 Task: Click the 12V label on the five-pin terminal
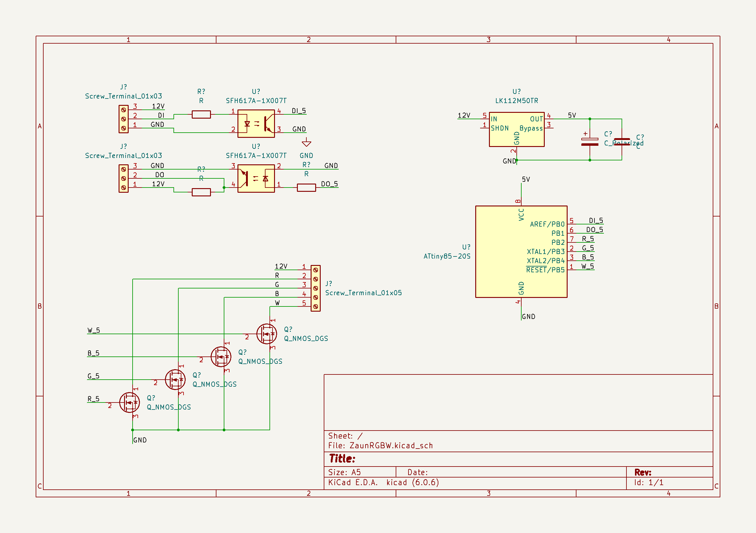281,266
